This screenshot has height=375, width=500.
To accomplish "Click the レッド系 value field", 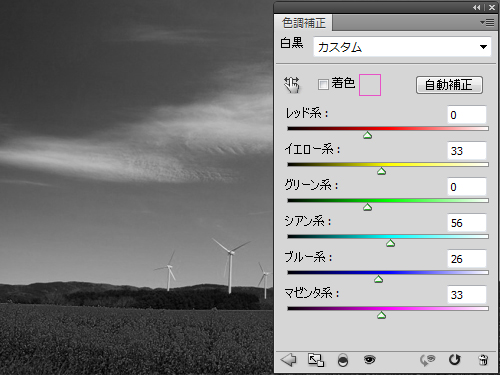I will (x=466, y=115).
